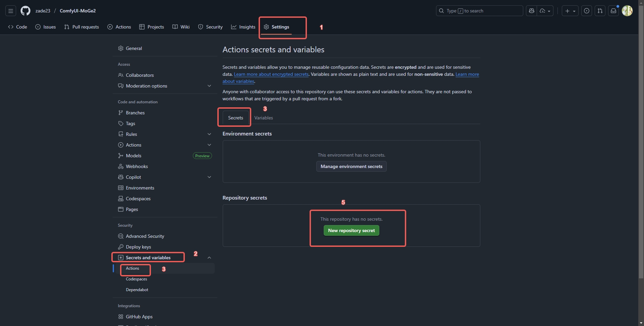Open Learn more about encrypted secrets link
644x326 pixels.
[x=271, y=74]
